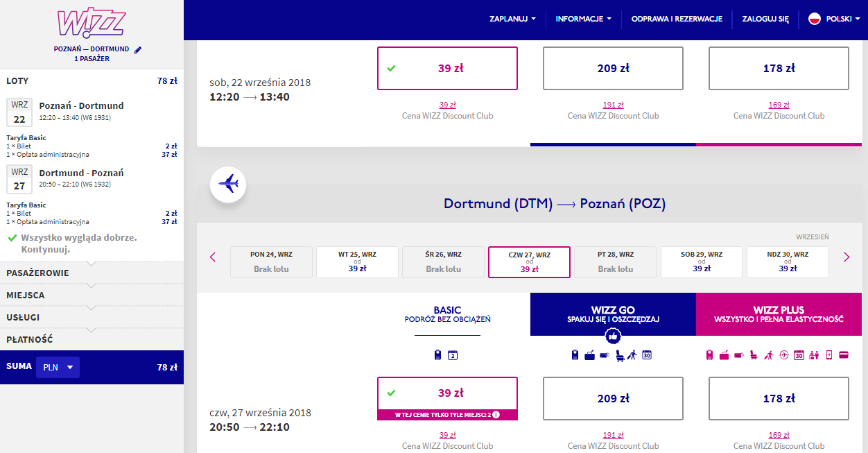Image resolution: width=868 pixels, height=453 pixels.
Task: Click the WIZZ logo
Action: pos(92,23)
